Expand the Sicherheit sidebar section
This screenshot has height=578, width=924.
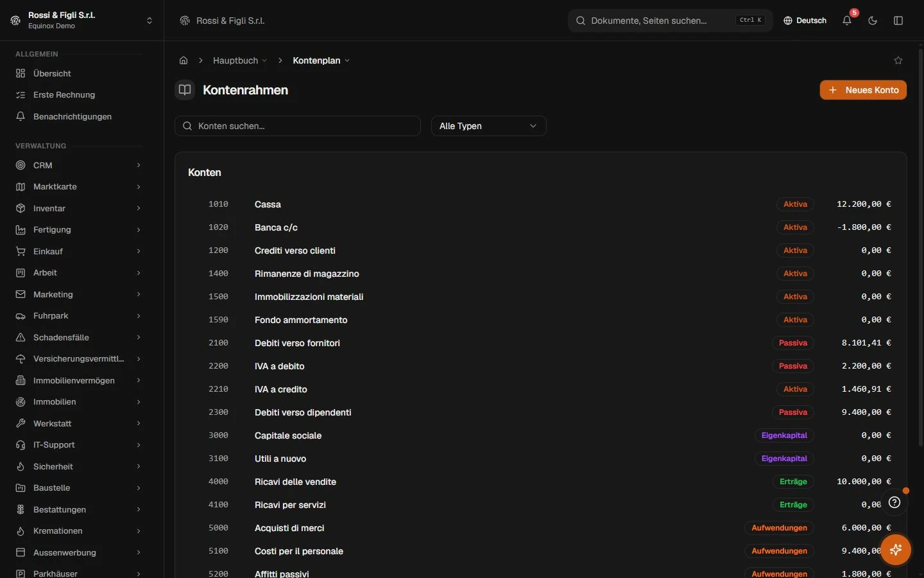(x=78, y=466)
